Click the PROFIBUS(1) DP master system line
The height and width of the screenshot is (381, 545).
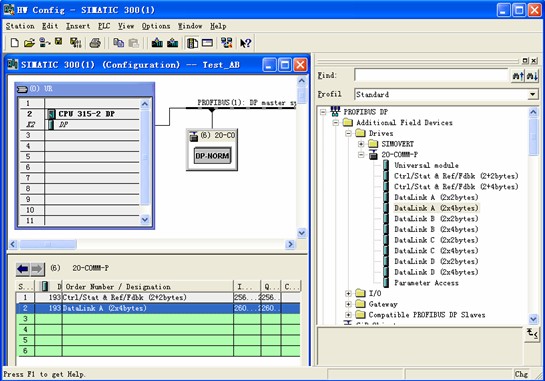point(241,108)
